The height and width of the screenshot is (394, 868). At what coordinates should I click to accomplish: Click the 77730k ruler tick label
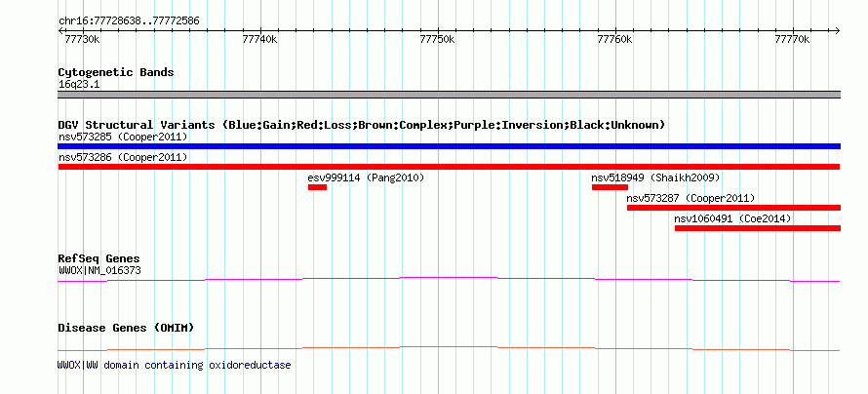(x=83, y=40)
